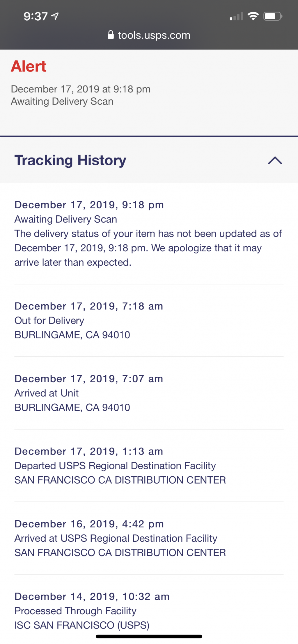298x644 pixels.
Task: Tap the Processed Through Facility entry
Action: pyautogui.click(x=149, y=611)
